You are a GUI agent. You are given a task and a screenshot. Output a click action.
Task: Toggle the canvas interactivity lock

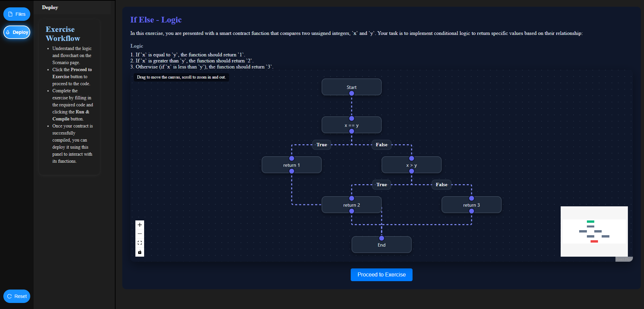(x=140, y=252)
